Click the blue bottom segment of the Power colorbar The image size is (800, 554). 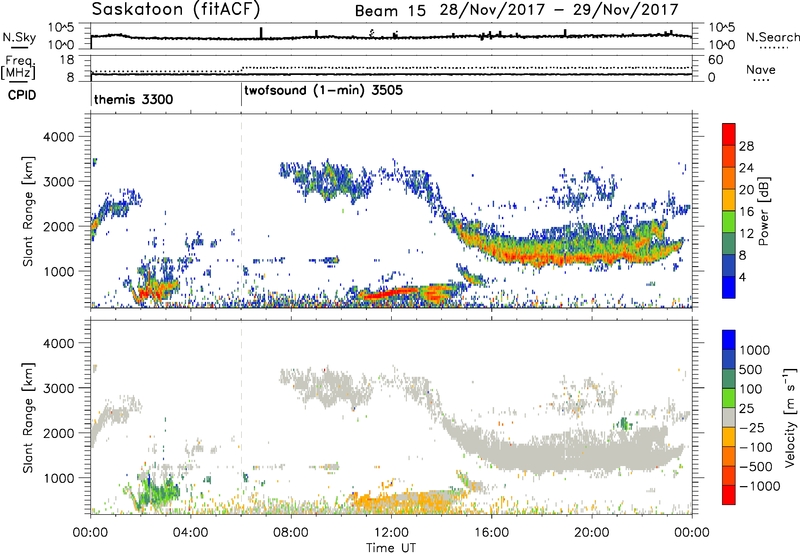729,287
